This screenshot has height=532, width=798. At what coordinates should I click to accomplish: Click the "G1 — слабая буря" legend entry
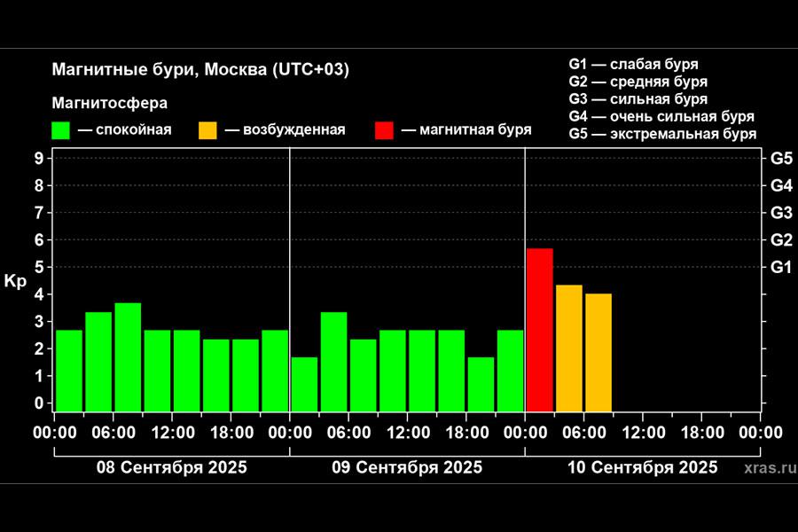click(632, 65)
